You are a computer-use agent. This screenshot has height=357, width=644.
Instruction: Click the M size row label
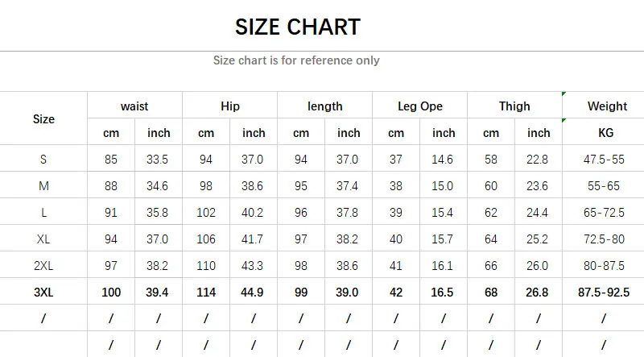[43, 186]
